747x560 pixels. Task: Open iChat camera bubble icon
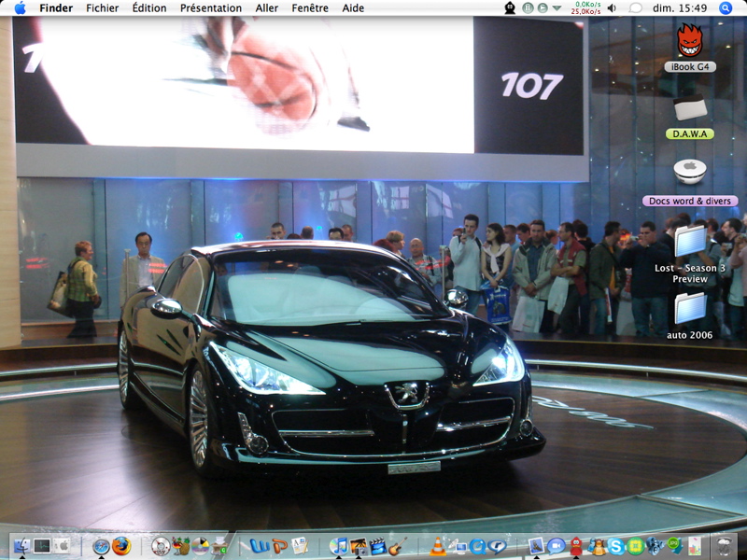point(556,546)
